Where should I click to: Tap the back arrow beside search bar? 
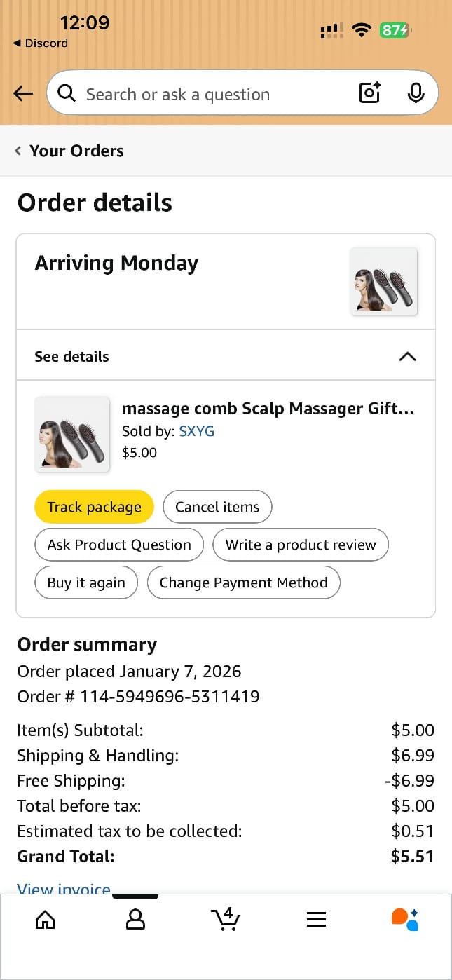tap(23, 93)
